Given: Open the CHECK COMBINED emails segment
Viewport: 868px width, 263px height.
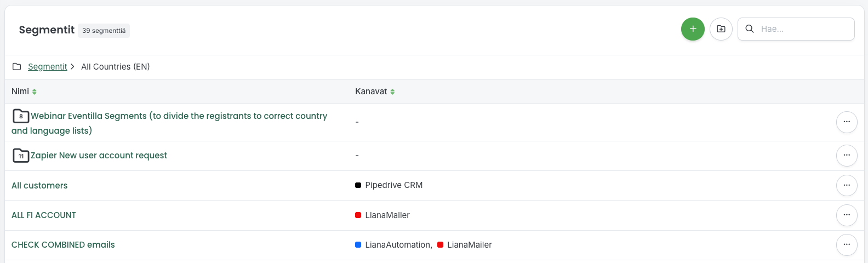Looking at the screenshot, I should coord(63,245).
